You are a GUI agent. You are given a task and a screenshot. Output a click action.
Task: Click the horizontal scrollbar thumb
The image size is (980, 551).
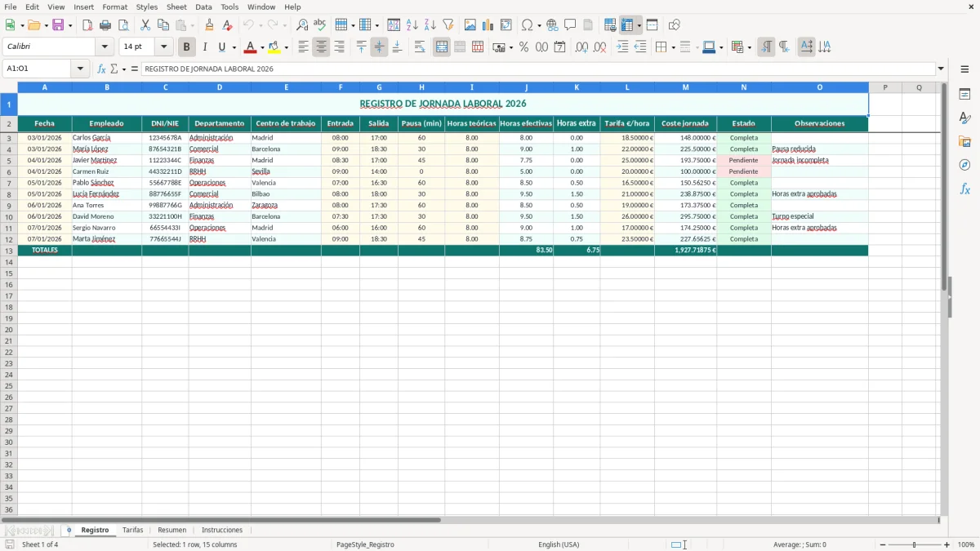point(220,520)
